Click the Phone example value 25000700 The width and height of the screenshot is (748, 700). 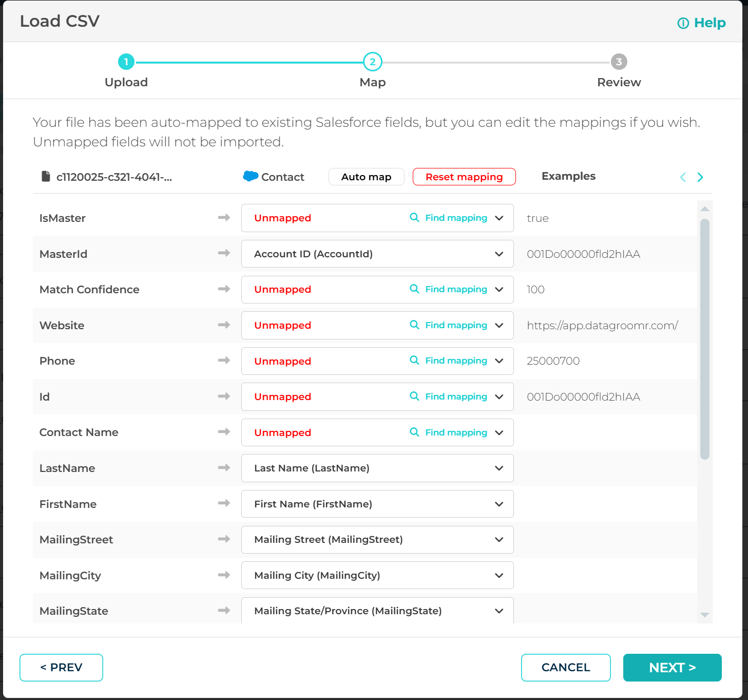tap(553, 361)
